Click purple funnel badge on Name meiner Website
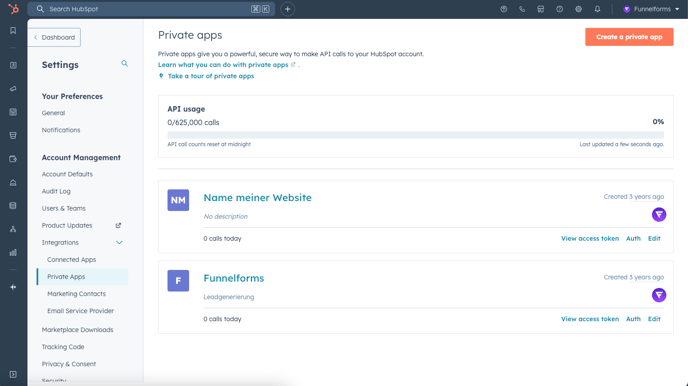The width and height of the screenshot is (688, 386). (659, 214)
